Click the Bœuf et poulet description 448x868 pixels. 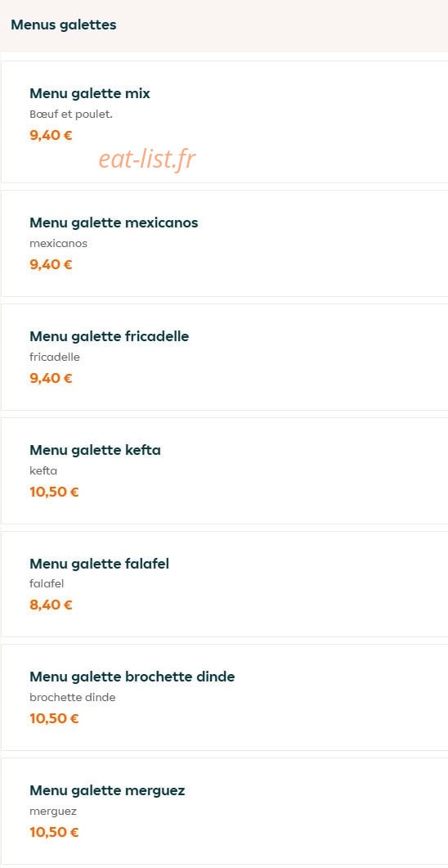[71, 115]
